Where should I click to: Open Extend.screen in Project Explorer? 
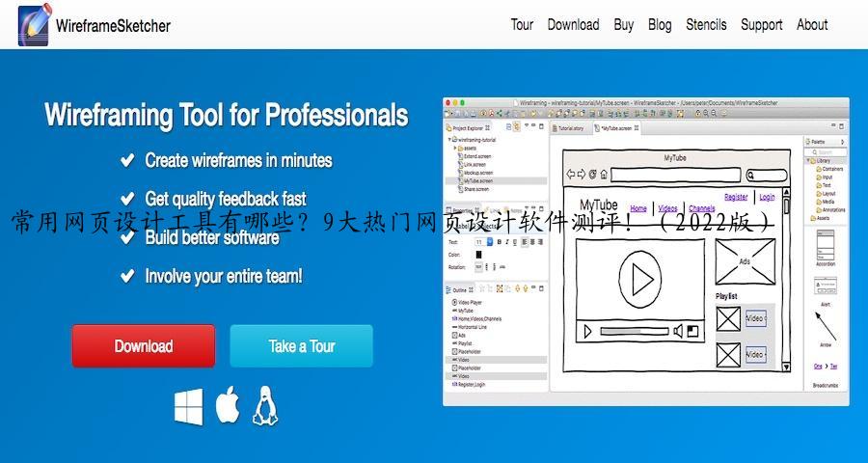click(475, 156)
